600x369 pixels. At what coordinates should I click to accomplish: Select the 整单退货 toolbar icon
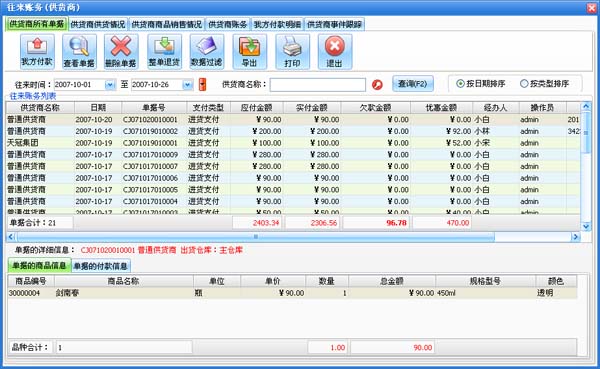pyautogui.click(x=164, y=52)
